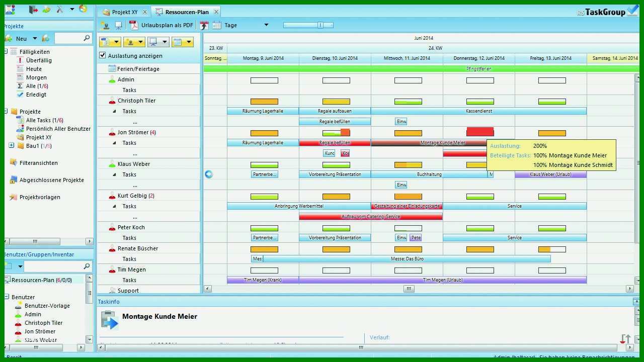Open Projekt XY in project tree
The width and height of the screenshot is (644, 362).
[39, 137]
